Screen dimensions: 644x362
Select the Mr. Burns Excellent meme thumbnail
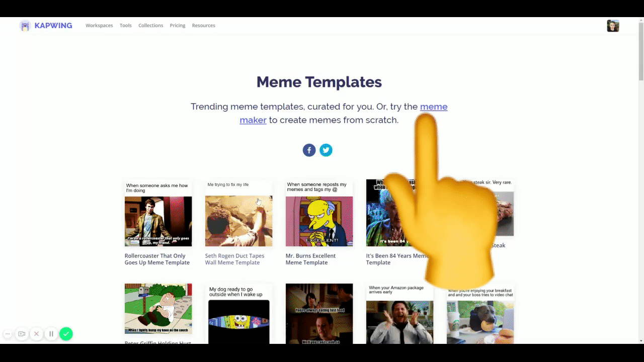coord(319,221)
